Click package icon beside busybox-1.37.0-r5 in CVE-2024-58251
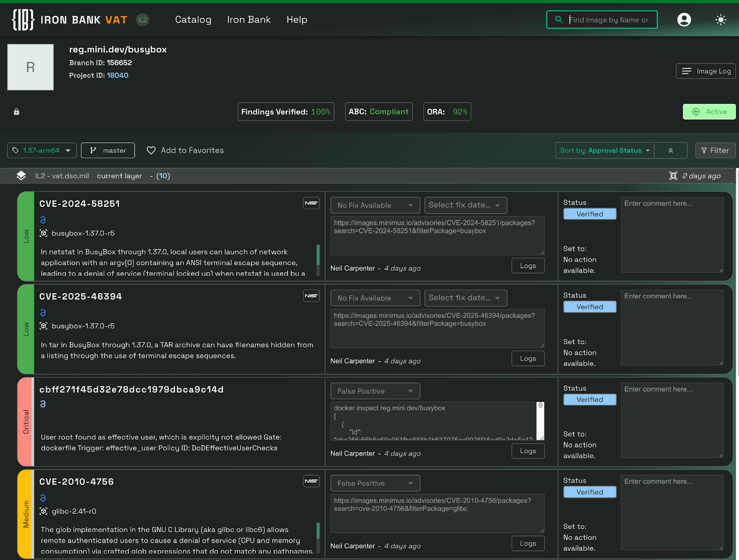This screenshot has width=739, height=560. click(x=43, y=233)
